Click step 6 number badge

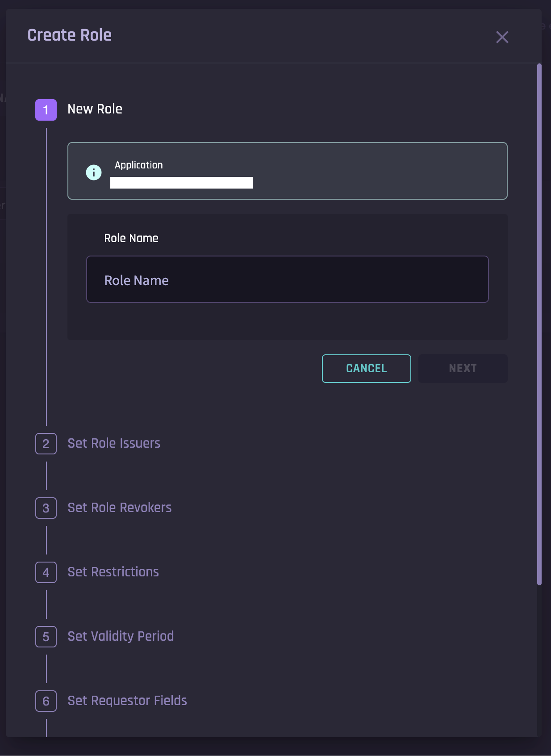46,701
